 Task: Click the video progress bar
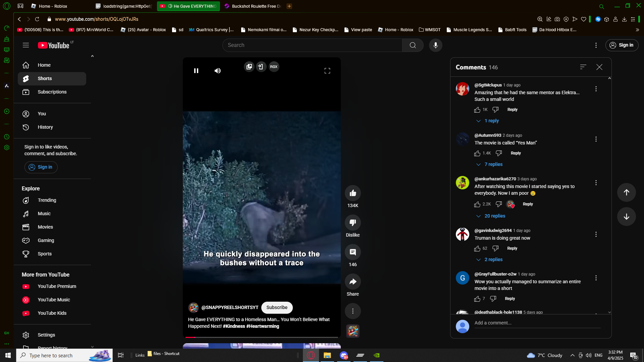tap(262, 337)
